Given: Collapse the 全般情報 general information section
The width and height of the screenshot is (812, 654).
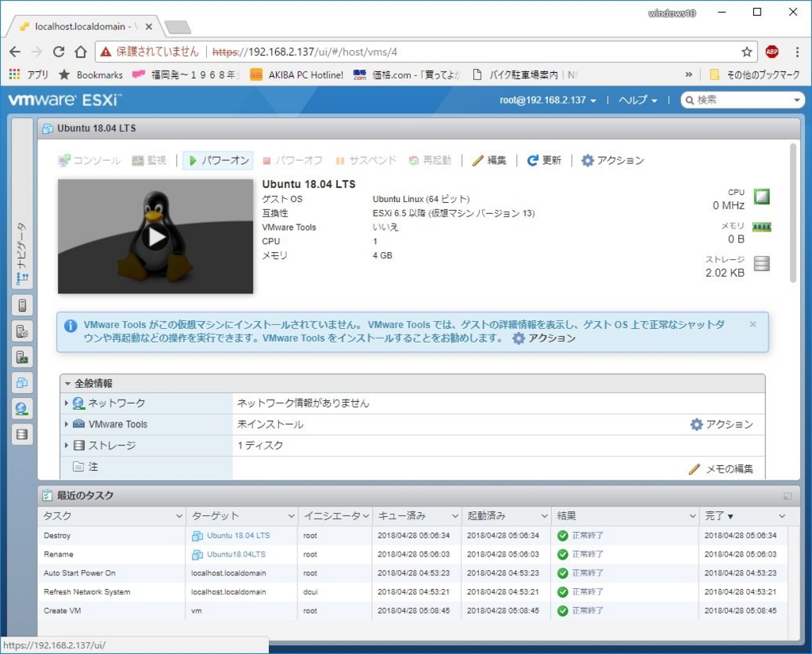Looking at the screenshot, I should click(67, 384).
